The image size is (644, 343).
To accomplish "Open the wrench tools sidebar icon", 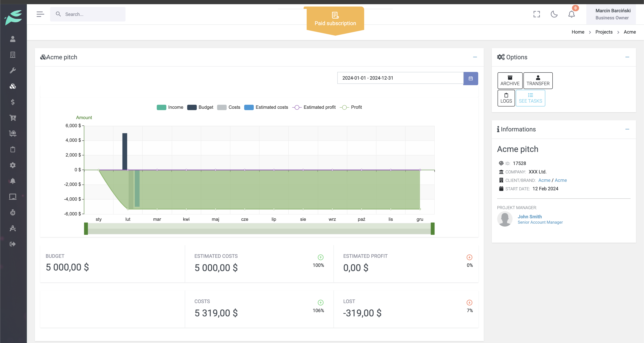I will tap(13, 70).
